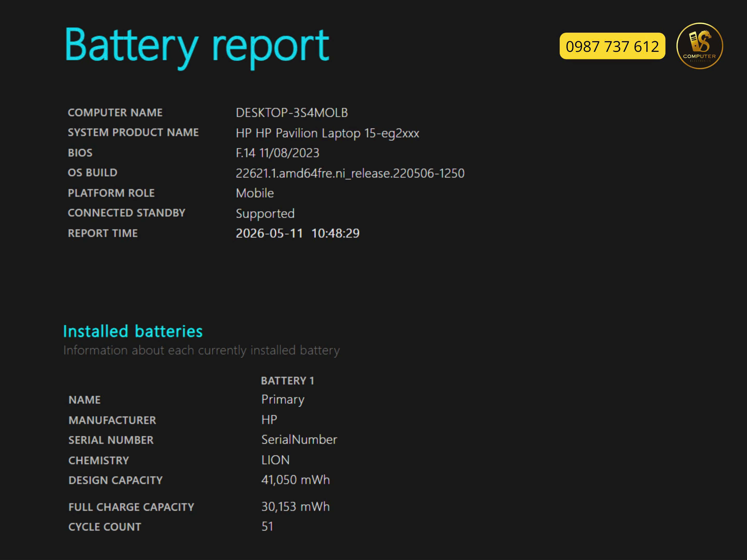Viewport: 747px width, 560px height.
Task: Select the Supported standby value
Action: click(265, 214)
